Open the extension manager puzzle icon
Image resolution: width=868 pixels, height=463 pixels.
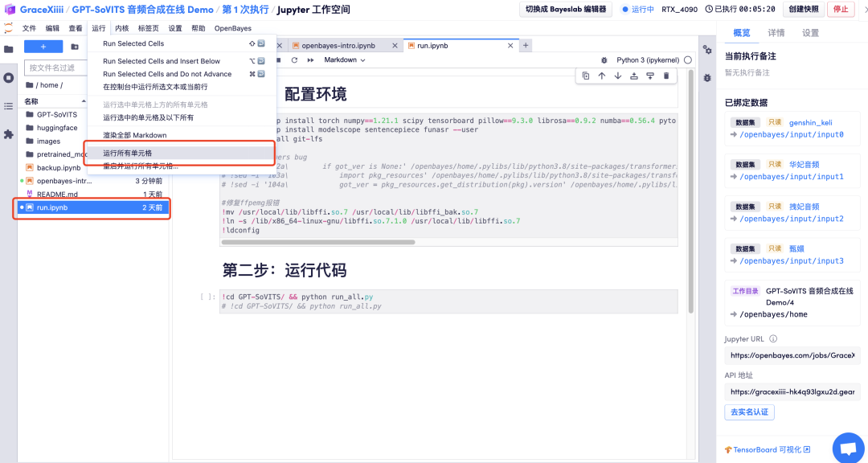click(x=8, y=134)
